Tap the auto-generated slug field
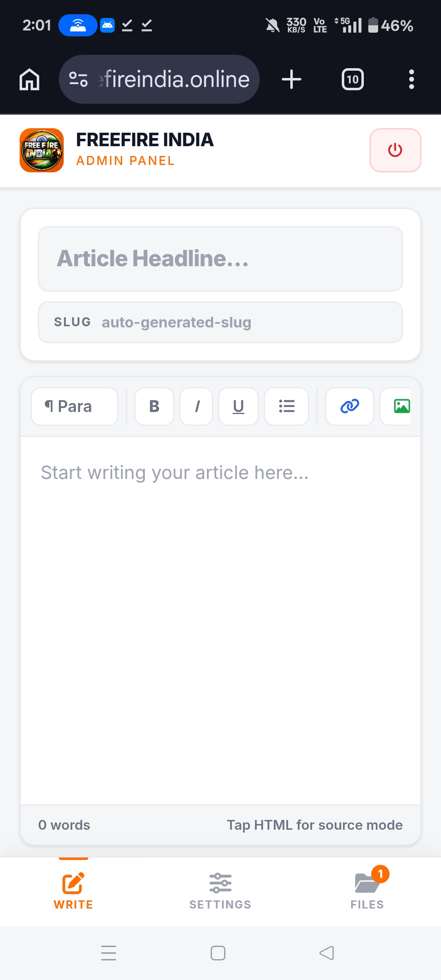Viewport: 441px width, 980px height. coord(220,322)
